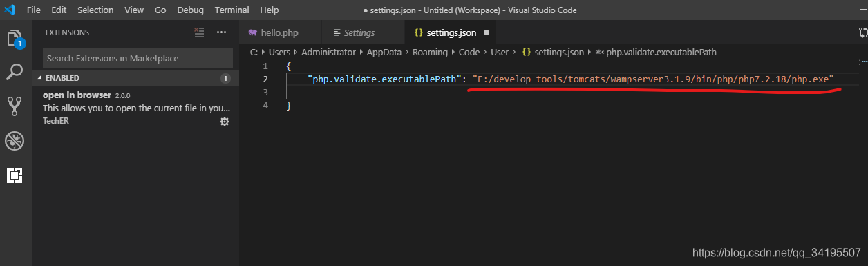This screenshot has height=266, width=868.
Task: Click the PHP file icon on hello.php tab
Action: (252, 32)
